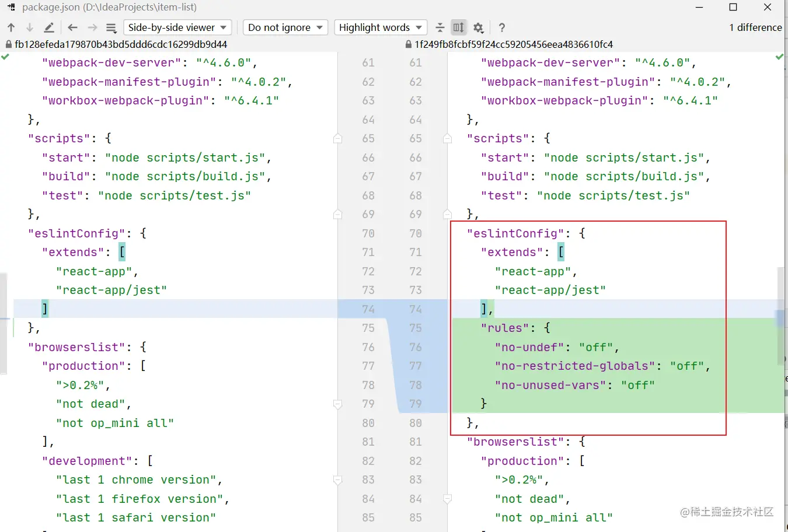
Task: Collapse scripts block in right gutter line 65
Action: [447, 139]
